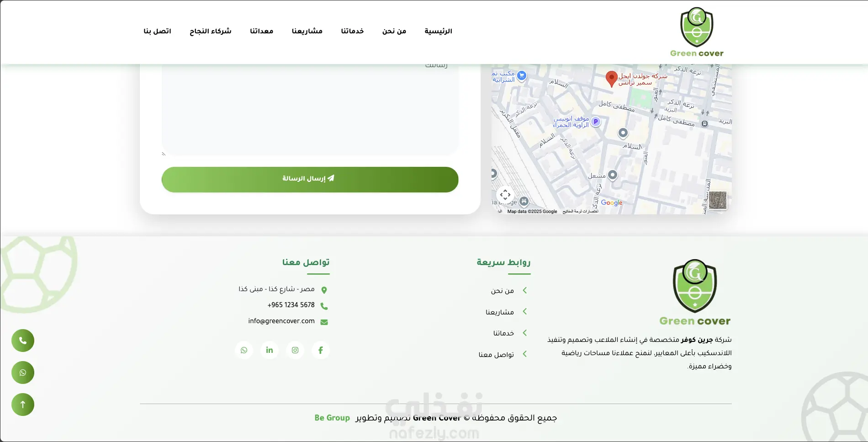868x442 pixels.
Task: Click the message textarea field
Action: point(310,110)
